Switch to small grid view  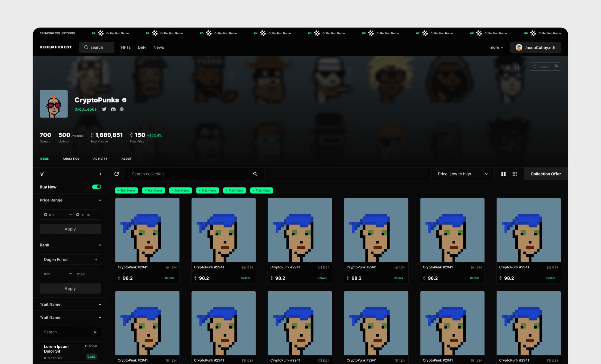[x=515, y=174]
